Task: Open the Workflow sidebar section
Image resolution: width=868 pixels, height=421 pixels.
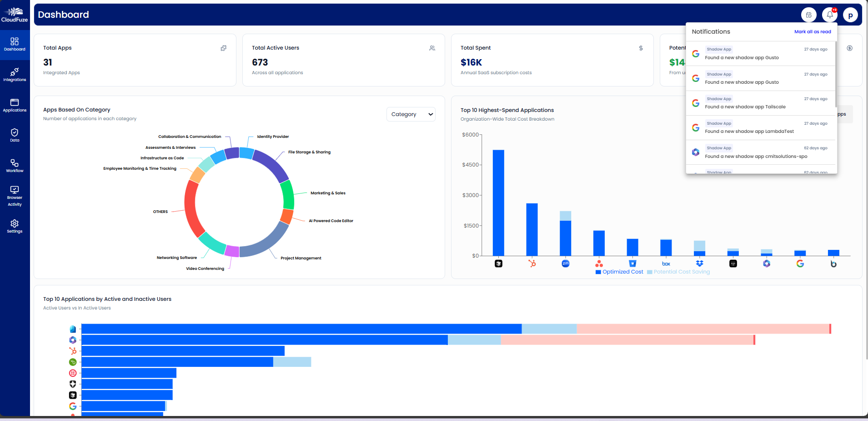Action: (x=15, y=166)
